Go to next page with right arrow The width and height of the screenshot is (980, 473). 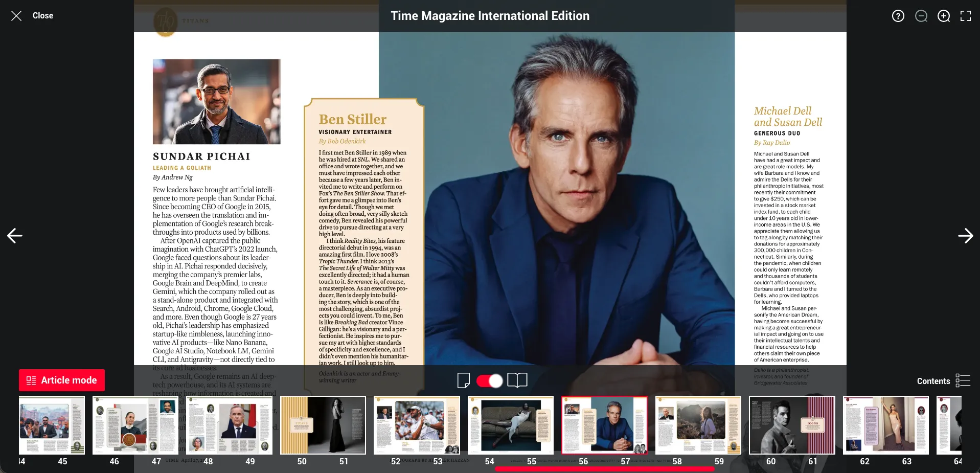tap(965, 236)
